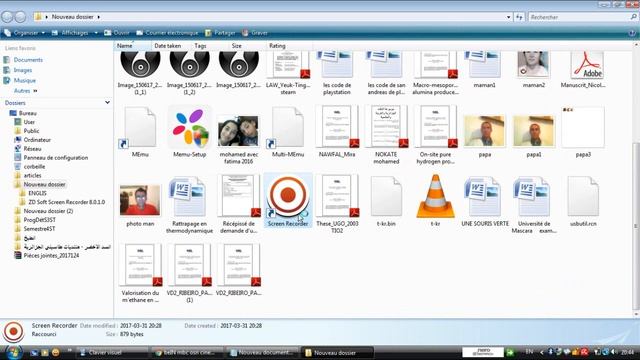640x360 pixels.
Task: Click the Back navigation button
Action: click(x=7, y=17)
